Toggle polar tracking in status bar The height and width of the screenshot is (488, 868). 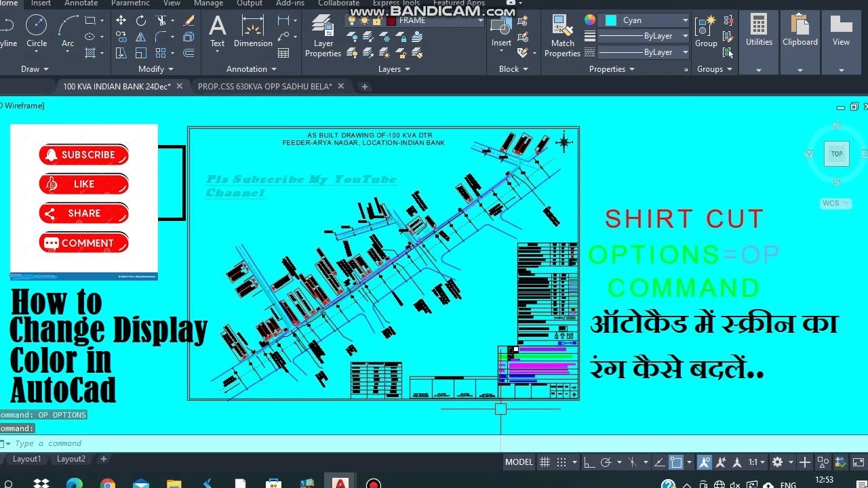pyautogui.click(x=605, y=462)
